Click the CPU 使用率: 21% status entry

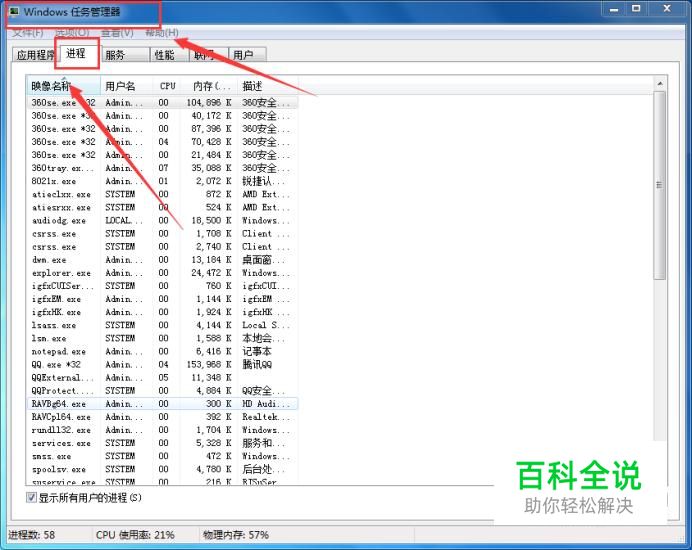[x=135, y=535]
